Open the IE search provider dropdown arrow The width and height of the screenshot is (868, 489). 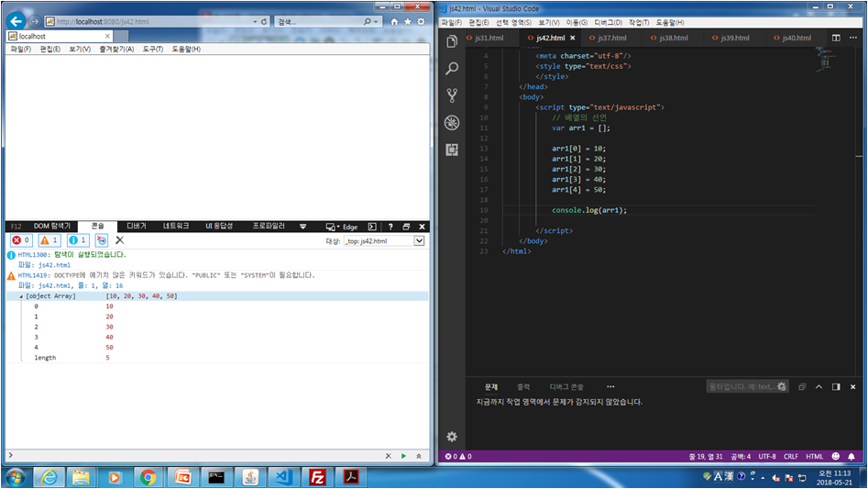tap(376, 22)
